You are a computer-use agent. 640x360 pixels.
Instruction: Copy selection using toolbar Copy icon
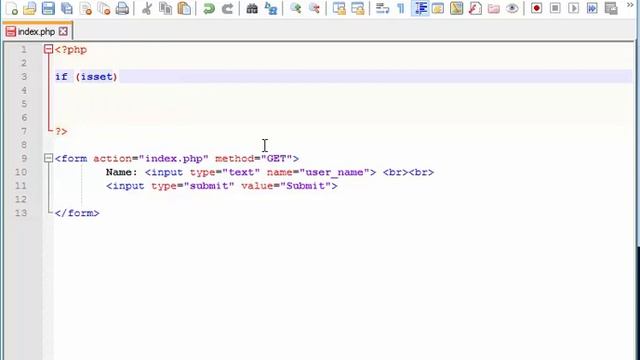pos(165,8)
